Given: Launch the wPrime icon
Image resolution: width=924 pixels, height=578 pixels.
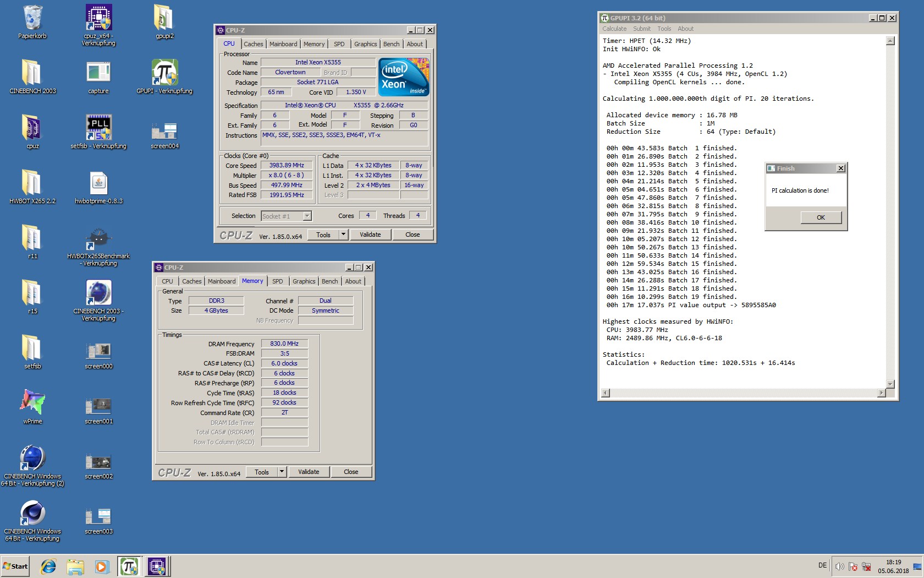Looking at the screenshot, I should pyautogui.click(x=32, y=403).
